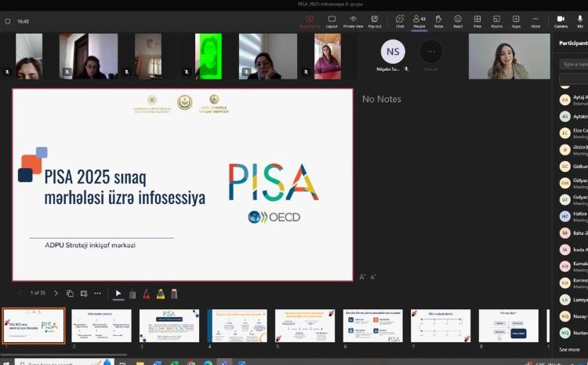Expand See more participants
This screenshot has height=365, width=588.
click(569, 349)
